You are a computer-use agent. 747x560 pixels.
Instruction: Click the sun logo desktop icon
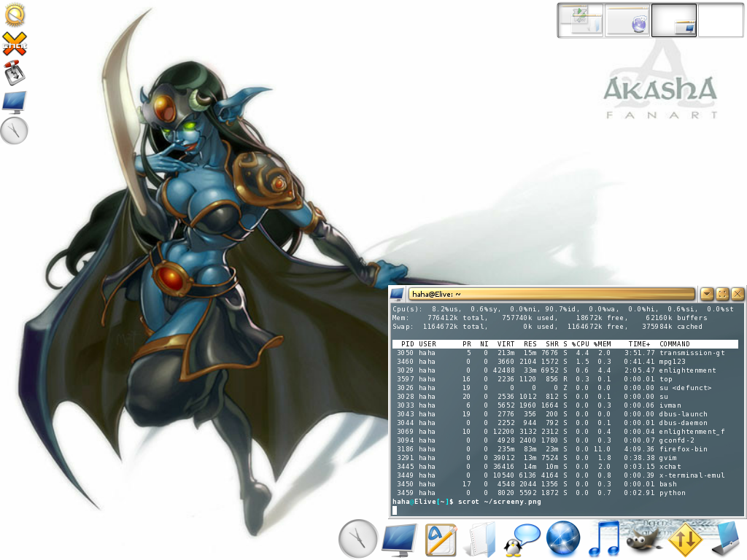coord(13,15)
